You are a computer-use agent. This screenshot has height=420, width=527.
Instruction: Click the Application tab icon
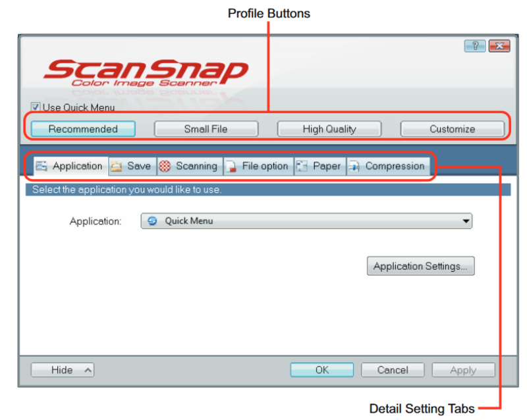[x=42, y=166]
